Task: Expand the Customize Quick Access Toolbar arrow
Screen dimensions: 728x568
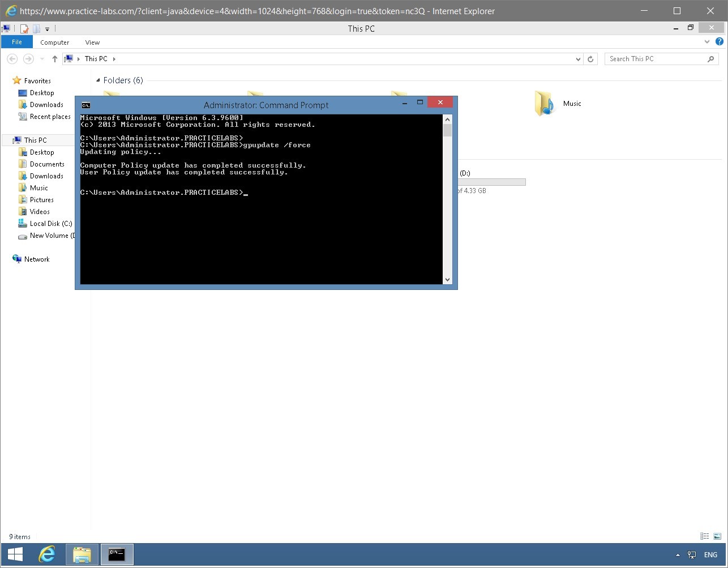Action: click(48, 29)
